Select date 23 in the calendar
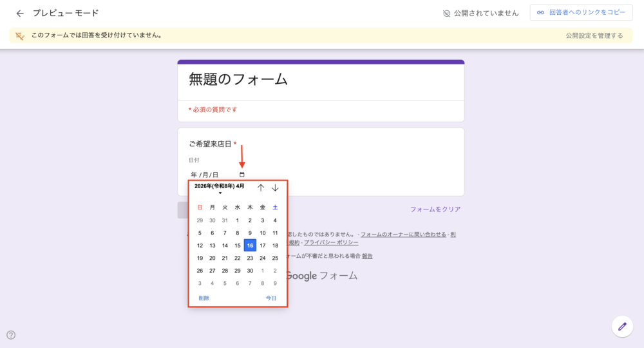The height and width of the screenshot is (348, 644). (250, 258)
